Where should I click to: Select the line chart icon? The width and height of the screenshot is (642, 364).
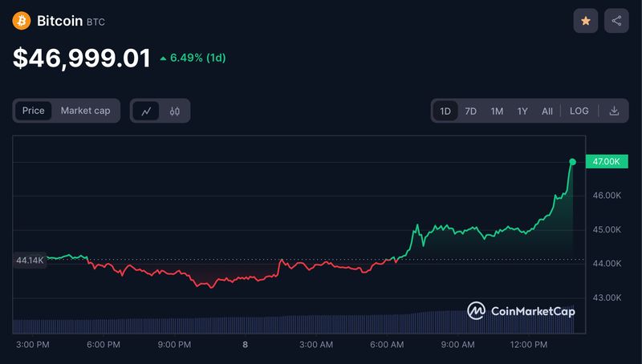pyautogui.click(x=146, y=111)
